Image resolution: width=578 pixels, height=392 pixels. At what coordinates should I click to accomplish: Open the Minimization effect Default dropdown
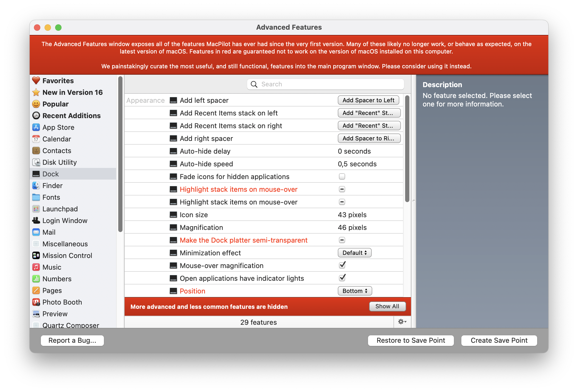pos(354,253)
